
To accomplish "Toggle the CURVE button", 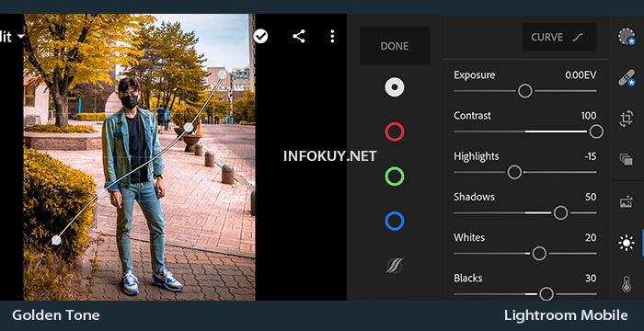I will pyautogui.click(x=559, y=37).
